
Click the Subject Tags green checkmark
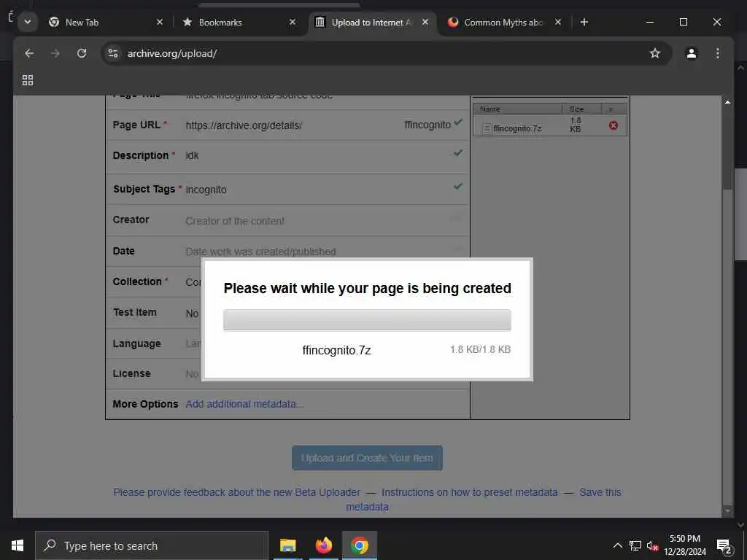458,186
